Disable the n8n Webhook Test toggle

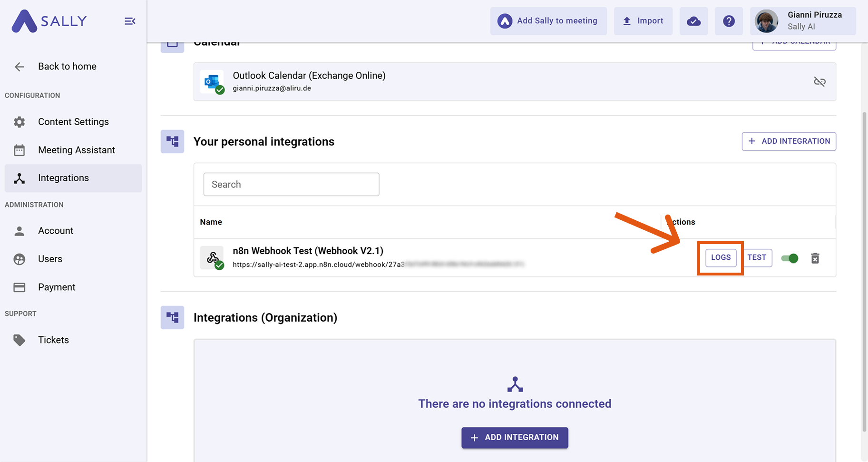point(790,258)
